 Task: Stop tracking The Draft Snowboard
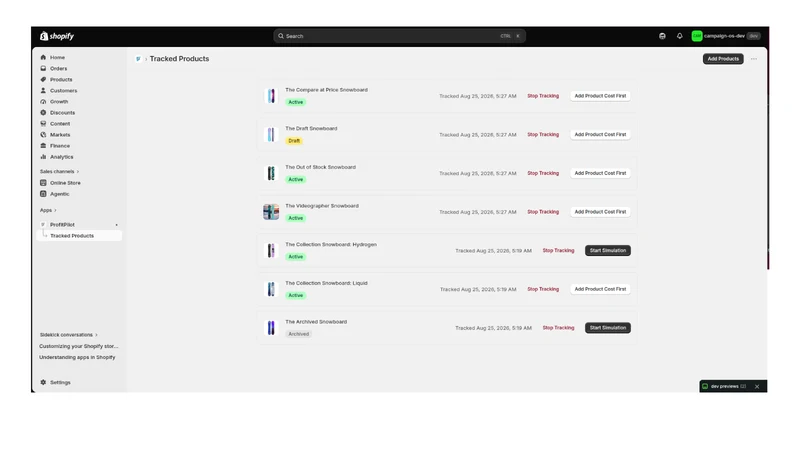543,135
